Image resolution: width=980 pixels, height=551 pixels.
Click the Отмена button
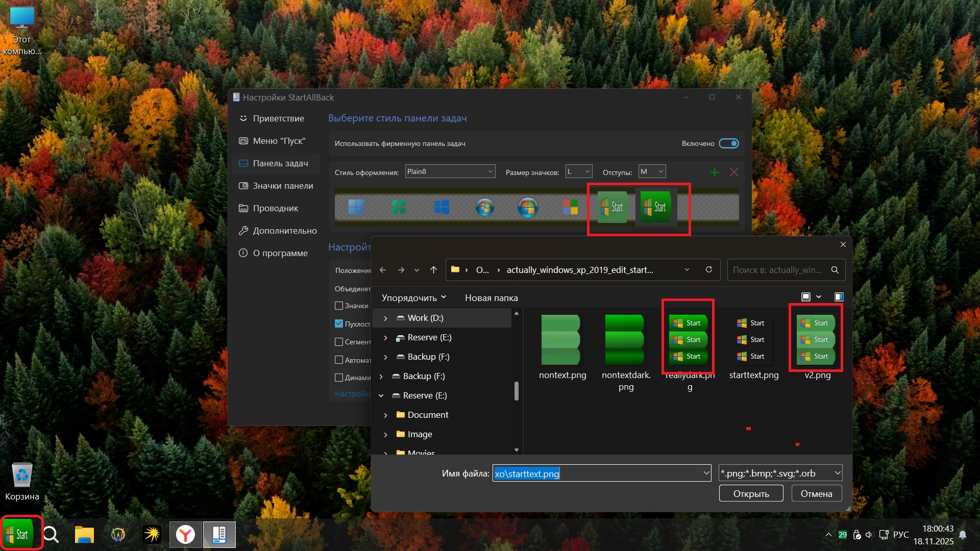coord(816,493)
